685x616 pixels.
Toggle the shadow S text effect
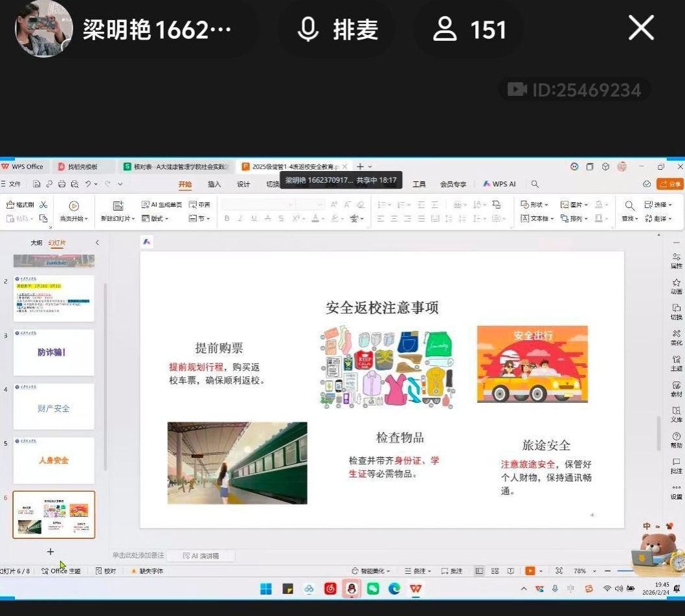(281, 218)
